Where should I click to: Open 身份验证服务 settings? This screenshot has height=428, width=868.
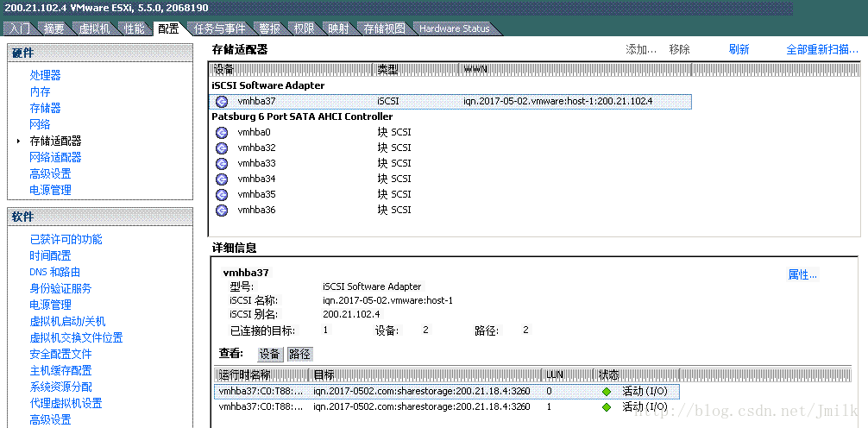(x=61, y=288)
